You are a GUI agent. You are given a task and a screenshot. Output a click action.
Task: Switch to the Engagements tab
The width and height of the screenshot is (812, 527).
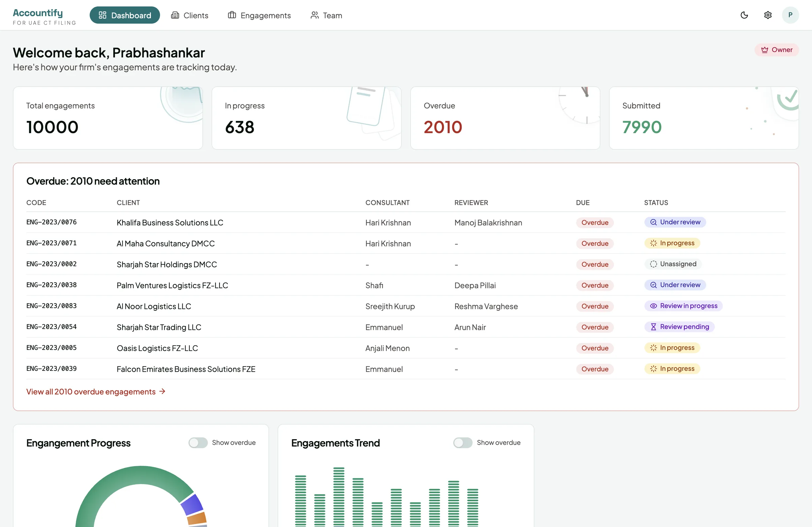(x=259, y=15)
